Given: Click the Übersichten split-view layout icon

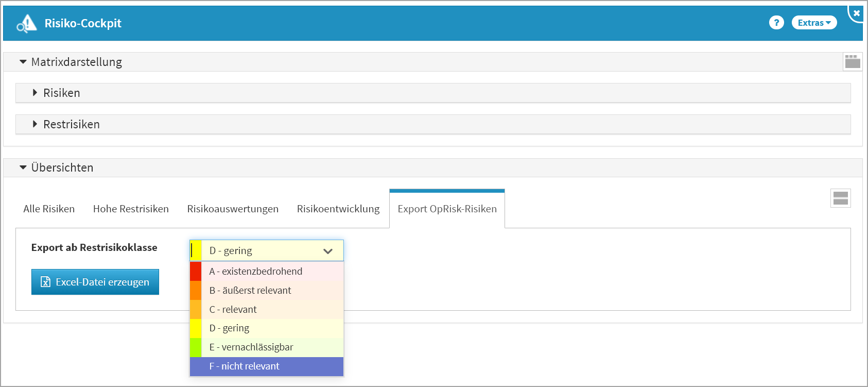Looking at the screenshot, I should 840,198.
